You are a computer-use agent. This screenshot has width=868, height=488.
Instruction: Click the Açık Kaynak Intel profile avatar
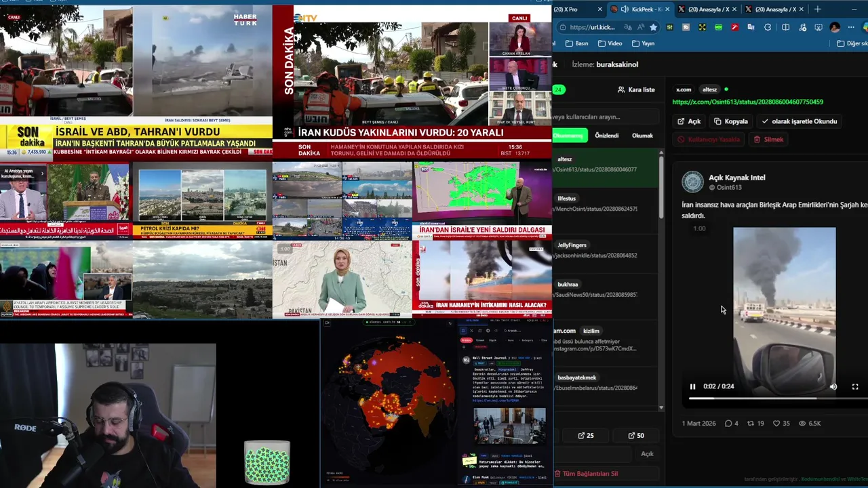[692, 182]
